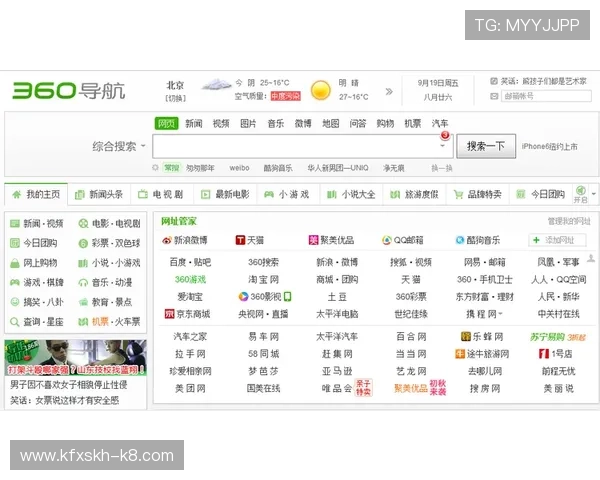The height and width of the screenshot is (480, 600).
Task: Click the 今日团购 sidebar icon
Action: (15, 243)
